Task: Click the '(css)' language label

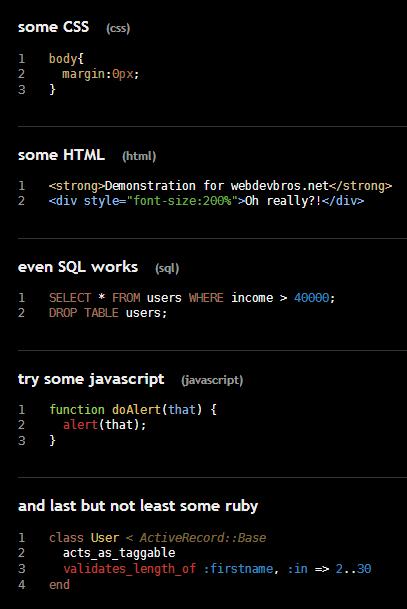Action: (118, 28)
